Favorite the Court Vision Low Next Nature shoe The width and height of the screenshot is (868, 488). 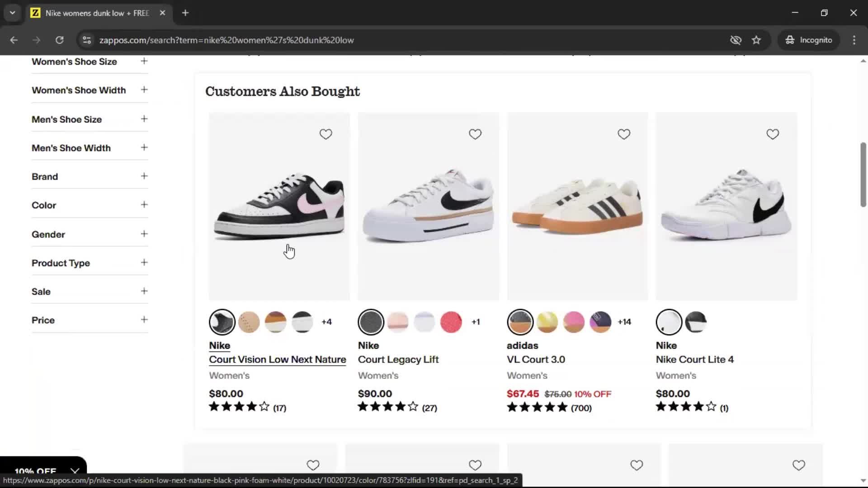point(325,134)
